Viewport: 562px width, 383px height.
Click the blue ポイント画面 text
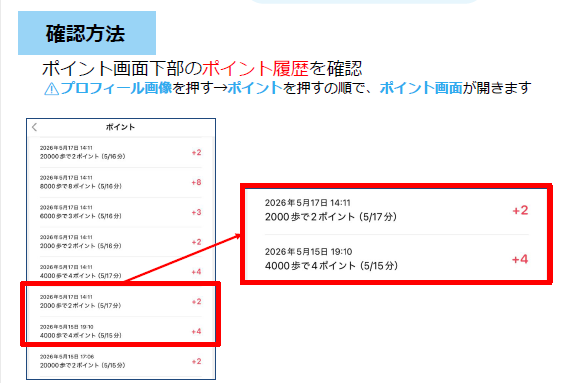[421, 88]
